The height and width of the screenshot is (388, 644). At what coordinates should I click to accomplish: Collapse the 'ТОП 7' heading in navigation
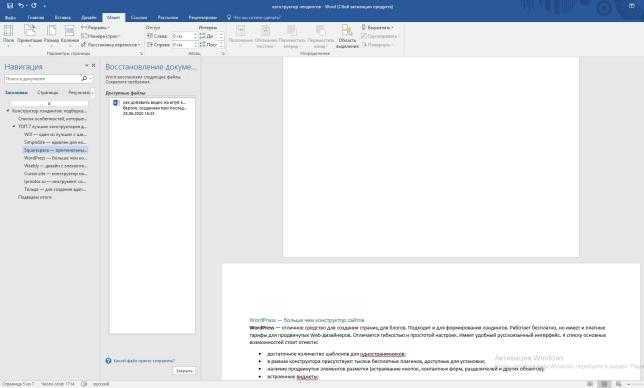pos(14,126)
